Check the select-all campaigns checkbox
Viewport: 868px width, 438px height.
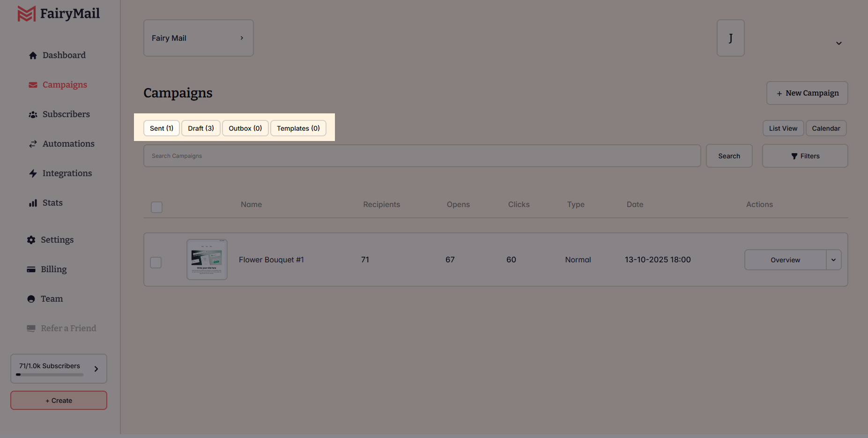pos(156,207)
